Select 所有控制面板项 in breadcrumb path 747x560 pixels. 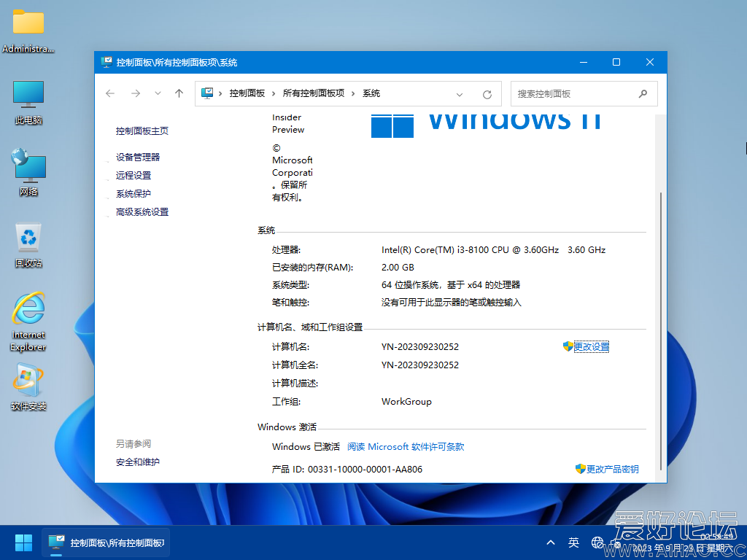tap(313, 93)
